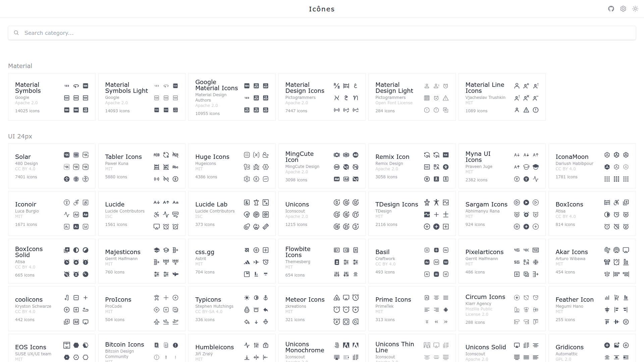Viewport: 644px width, 362px height.
Task: Select the Huge Icons card
Action: [232, 166]
